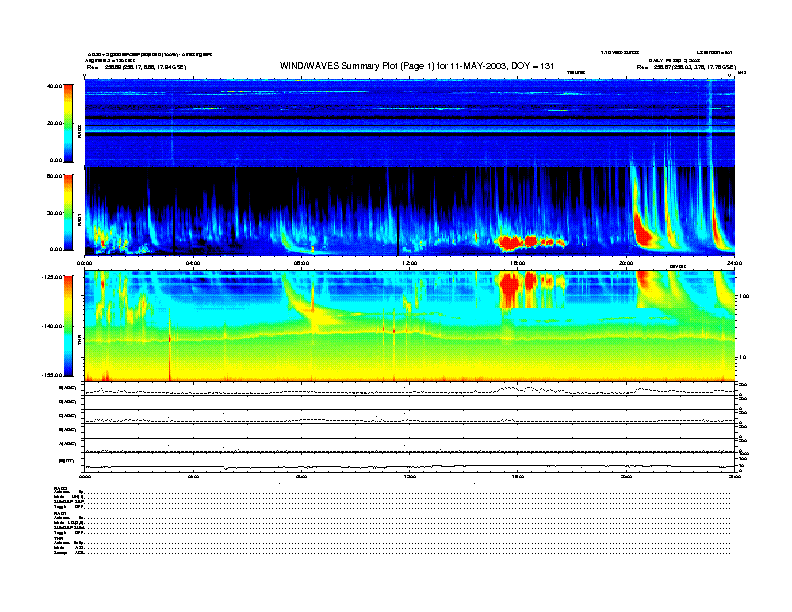Viewport: 792px width, 612px height.
Task: Click the RAD2 vertical axis label
Action: pos(79,132)
